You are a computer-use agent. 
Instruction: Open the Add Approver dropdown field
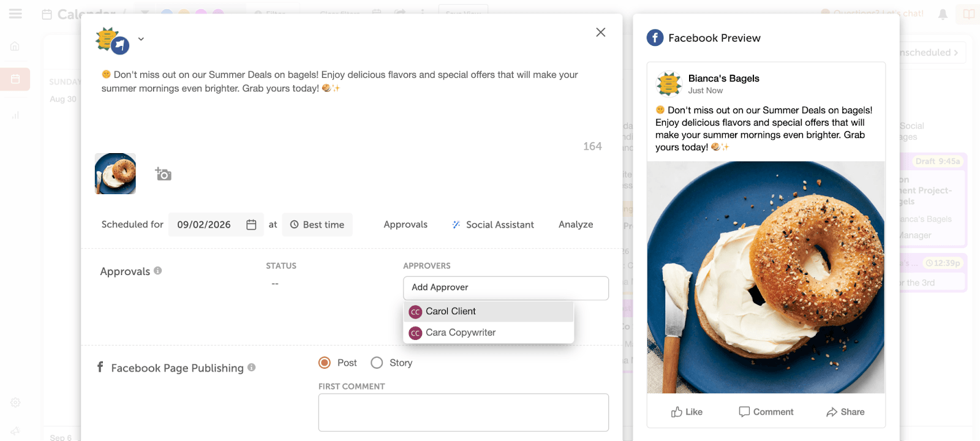[x=505, y=288]
